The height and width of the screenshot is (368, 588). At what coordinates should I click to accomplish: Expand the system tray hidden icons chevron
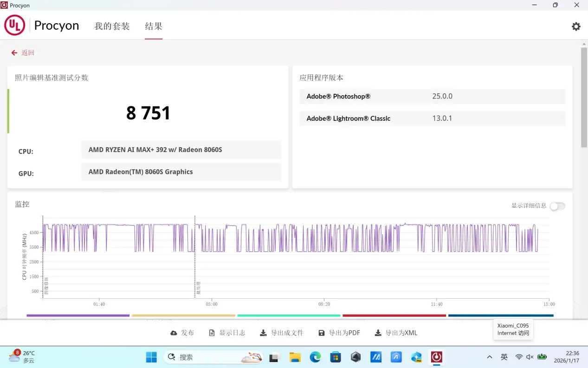pos(490,357)
